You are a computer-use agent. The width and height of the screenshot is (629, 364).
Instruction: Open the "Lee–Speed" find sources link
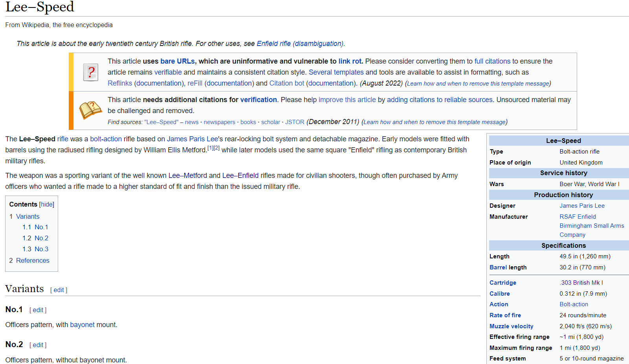click(161, 122)
